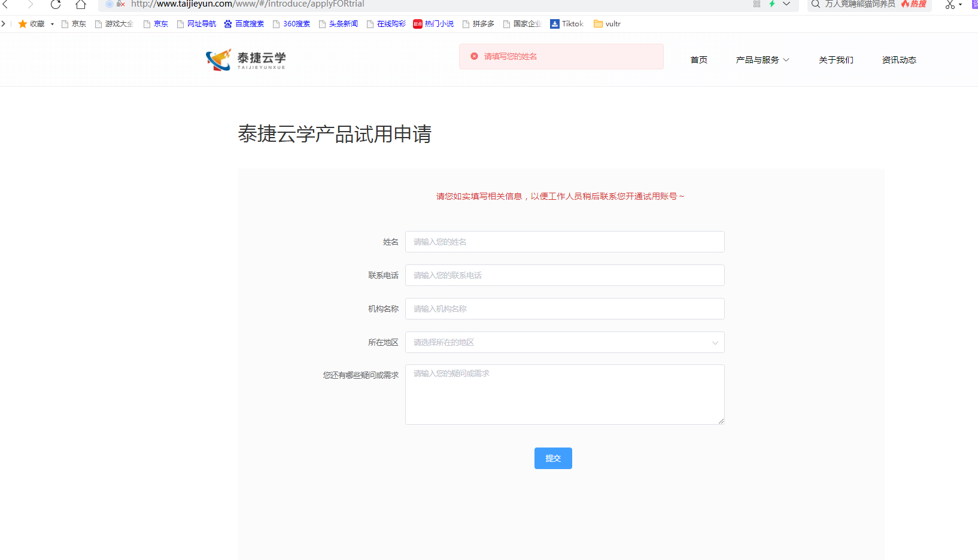Viewport: 978px width, 560px height.
Task: Click the 您还有哪些疑问或需求 label
Action: (361, 375)
